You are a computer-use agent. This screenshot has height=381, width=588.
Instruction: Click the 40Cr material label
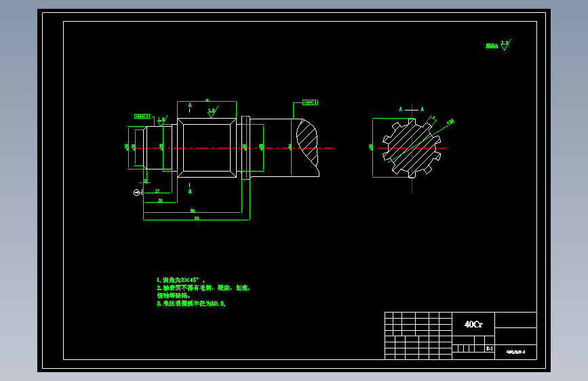pos(473,324)
